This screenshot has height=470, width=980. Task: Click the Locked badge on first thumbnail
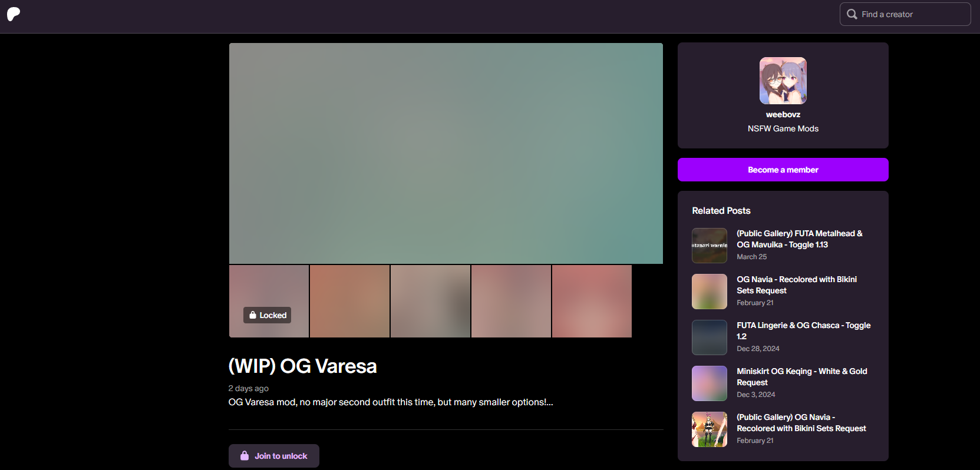[267, 315]
